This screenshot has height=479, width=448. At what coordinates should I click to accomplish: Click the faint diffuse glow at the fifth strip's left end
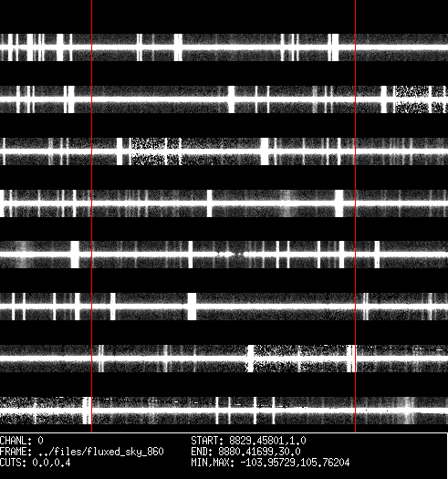pyautogui.click(x=23, y=255)
